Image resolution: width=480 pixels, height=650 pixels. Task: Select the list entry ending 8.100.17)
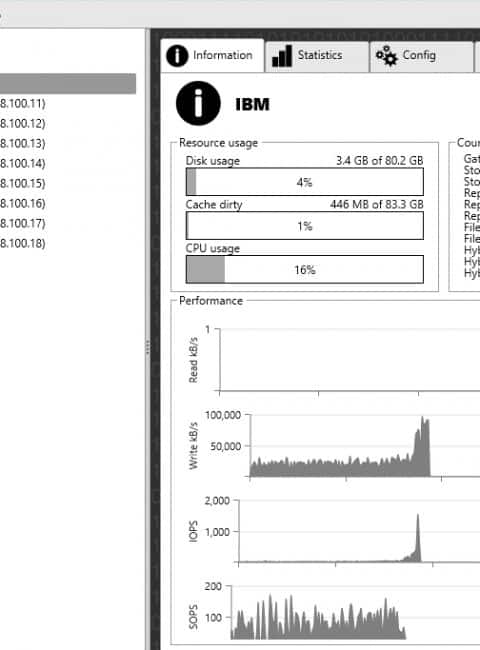[x=23, y=223]
